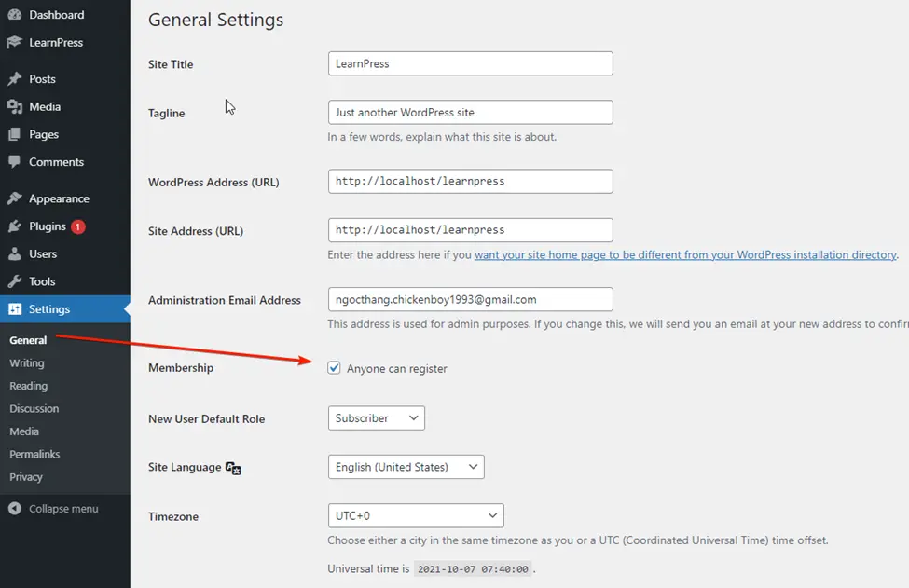Open Users via the person icon
The height and width of the screenshot is (588, 909).
tap(15, 253)
